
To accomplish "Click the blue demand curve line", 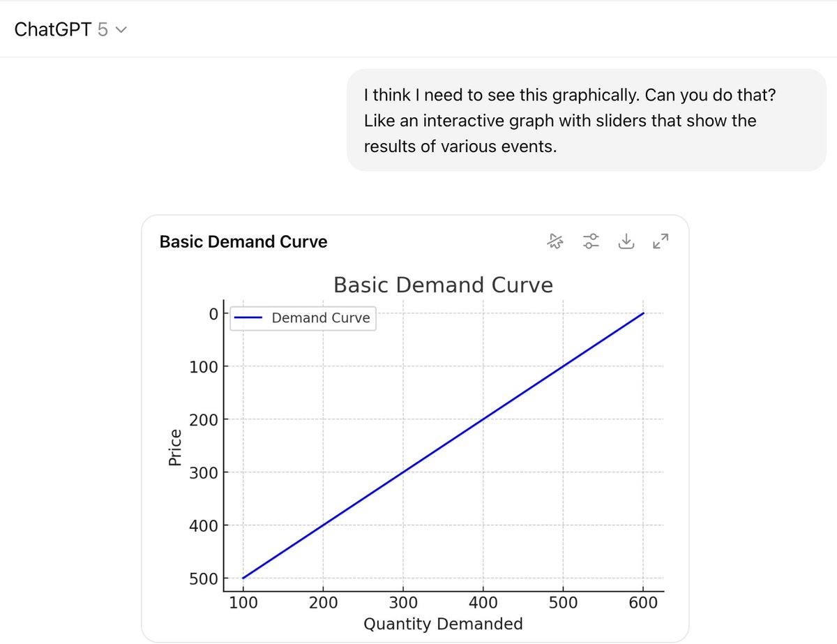I will (443, 446).
